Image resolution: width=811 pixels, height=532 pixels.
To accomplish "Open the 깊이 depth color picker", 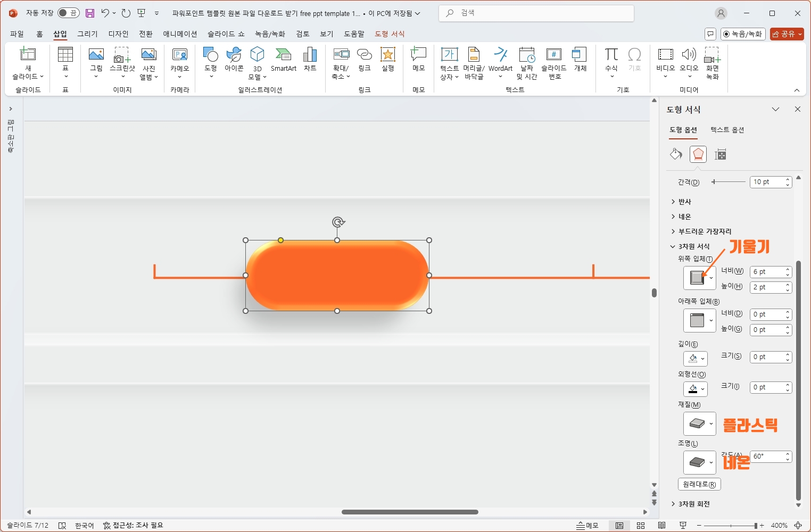I will pos(696,359).
